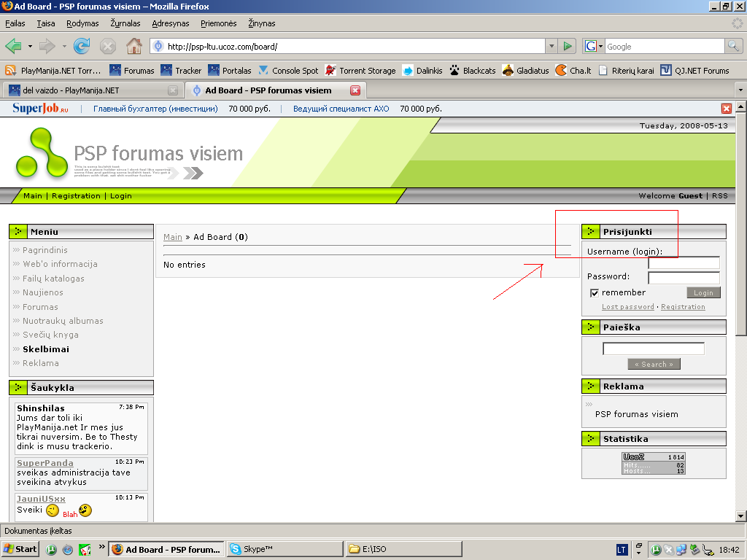Close the SuperJob ad banner
This screenshot has width=747, height=560.
pyautogui.click(x=727, y=109)
